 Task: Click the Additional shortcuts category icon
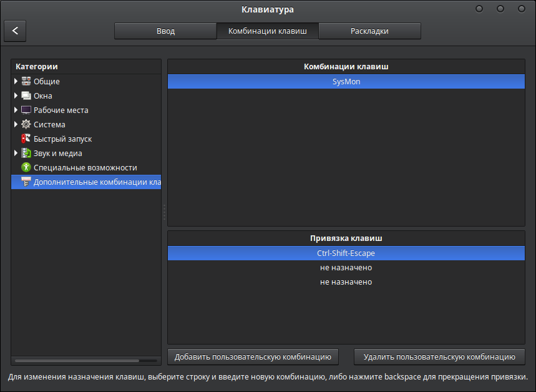click(26, 182)
